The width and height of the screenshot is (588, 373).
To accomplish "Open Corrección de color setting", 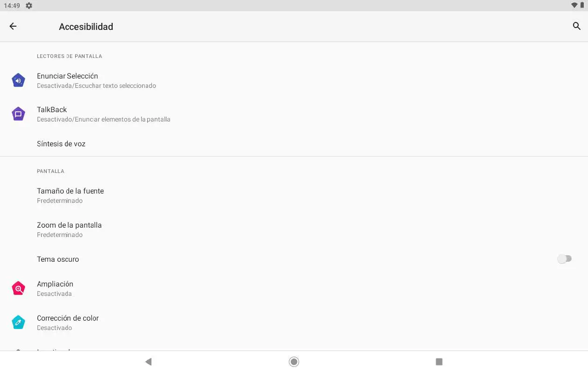I will (x=294, y=323).
